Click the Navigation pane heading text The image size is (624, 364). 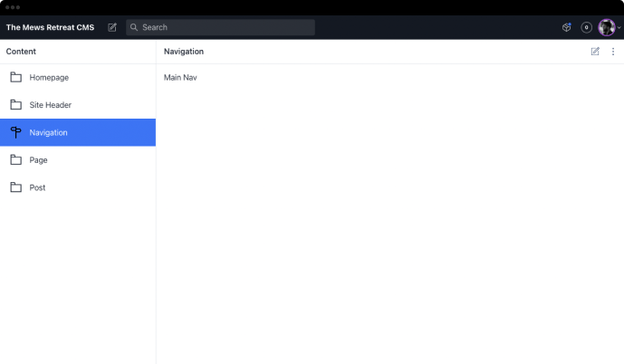[184, 52]
